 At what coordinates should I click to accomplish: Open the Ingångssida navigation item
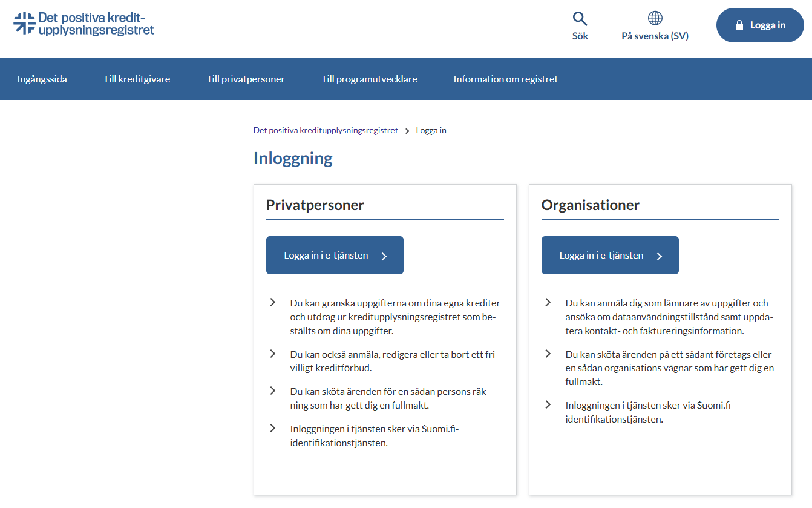click(42, 79)
